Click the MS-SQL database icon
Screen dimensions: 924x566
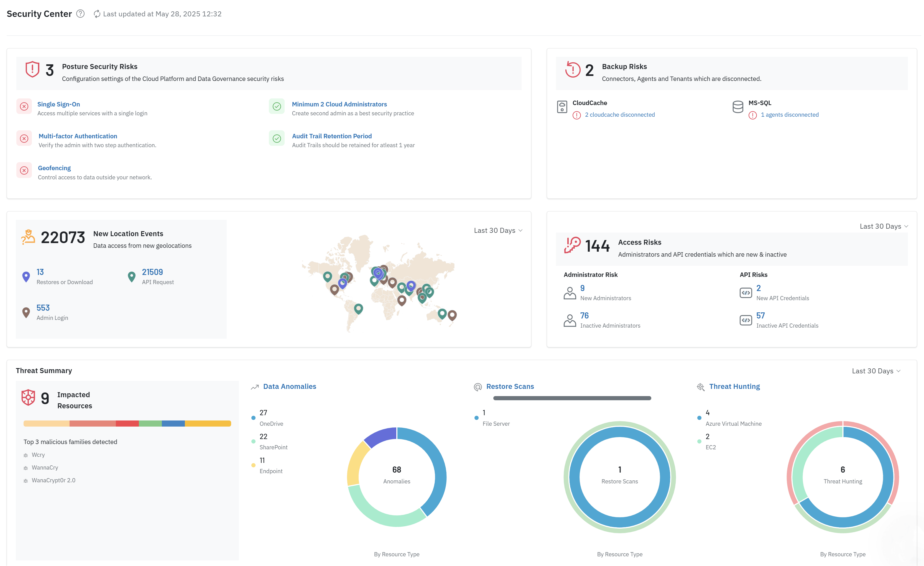point(738,107)
